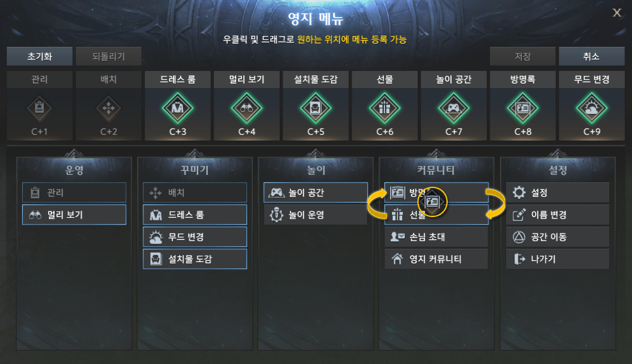Click the 선물 gift icon at C+6

384,108
